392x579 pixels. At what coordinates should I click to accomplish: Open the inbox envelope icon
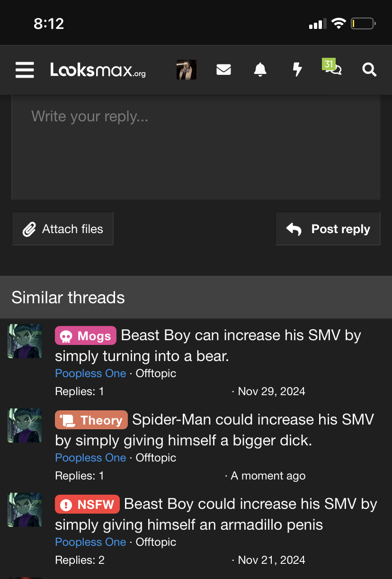pyautogui.click(x=223, y=70)
